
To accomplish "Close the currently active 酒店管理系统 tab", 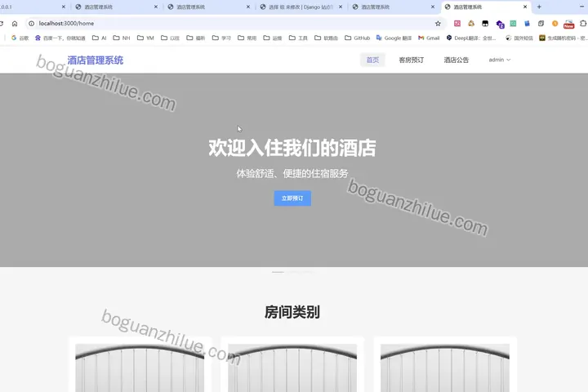I will [x=525, y=7].
